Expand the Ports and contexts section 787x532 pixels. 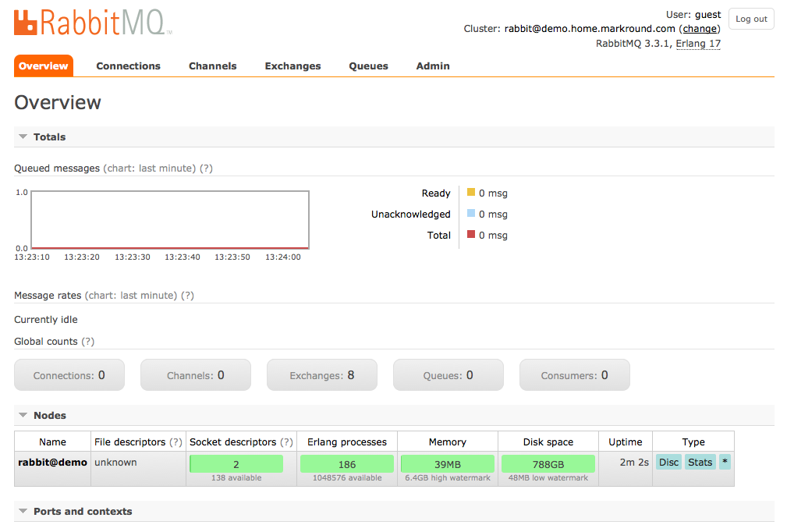tap(82, 512)
